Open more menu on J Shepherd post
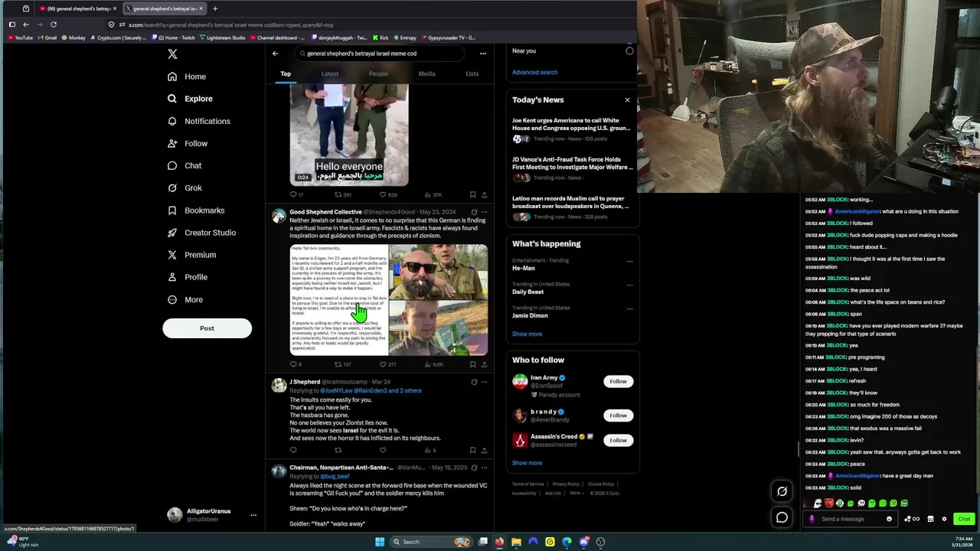The height and width of the screenshot is (551, 980). pos(484,382)
